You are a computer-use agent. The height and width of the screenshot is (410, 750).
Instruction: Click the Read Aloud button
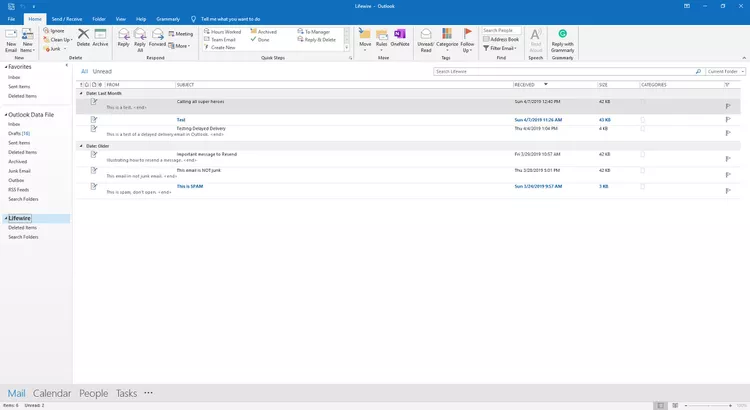(536, 40)
